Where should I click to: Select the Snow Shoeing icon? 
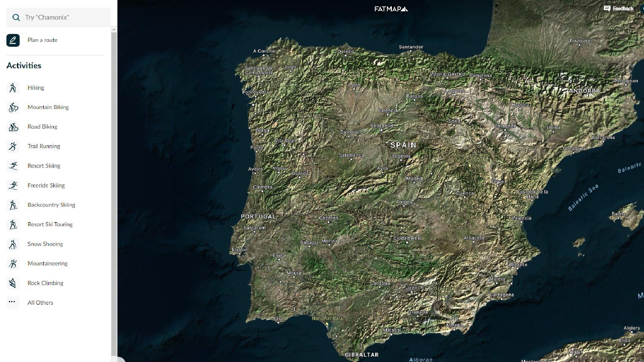pyautogui.click(x=13, y=244)
